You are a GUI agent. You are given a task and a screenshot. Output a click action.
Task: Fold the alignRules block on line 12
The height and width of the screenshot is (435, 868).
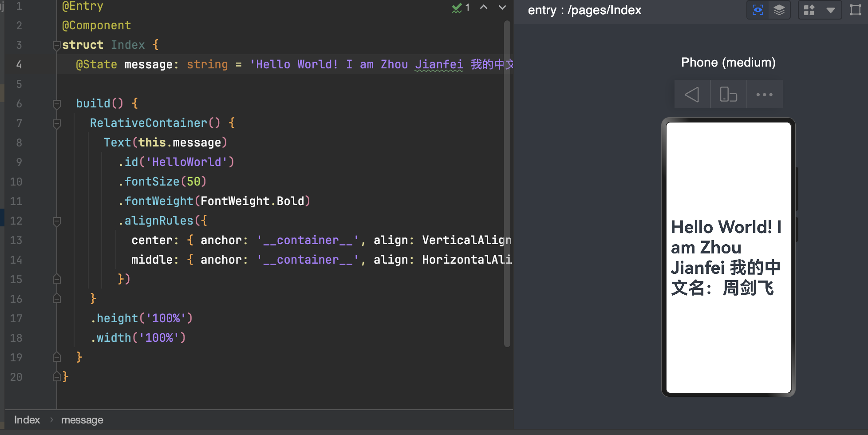coord(56,221)
